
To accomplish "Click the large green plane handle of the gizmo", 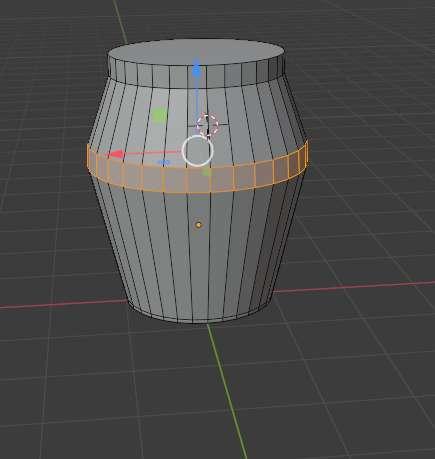I will coord(159,115).
